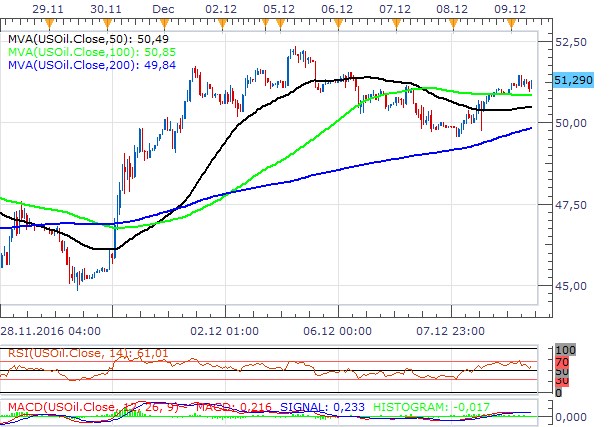610x427 pixels.
Task: Click the 45,00 price axis label
Action: pos(571,286)
